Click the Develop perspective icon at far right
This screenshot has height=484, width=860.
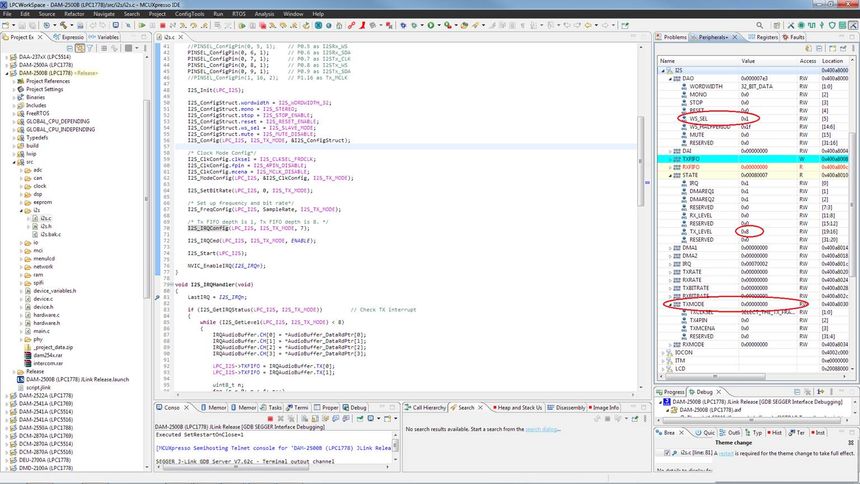pyautogui.click(x=853, y=25)
